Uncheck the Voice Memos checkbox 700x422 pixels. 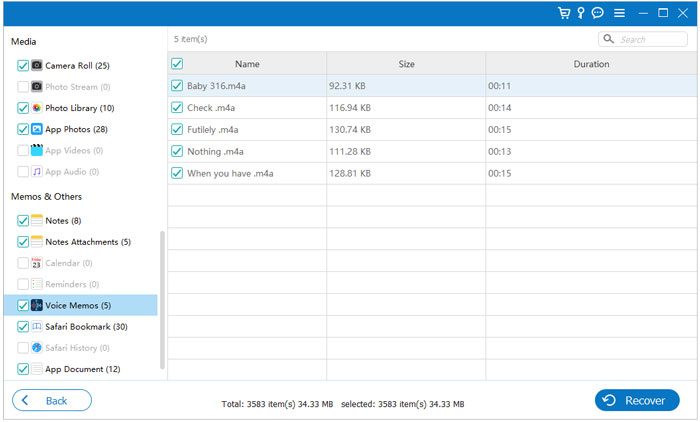click(23, 305)
